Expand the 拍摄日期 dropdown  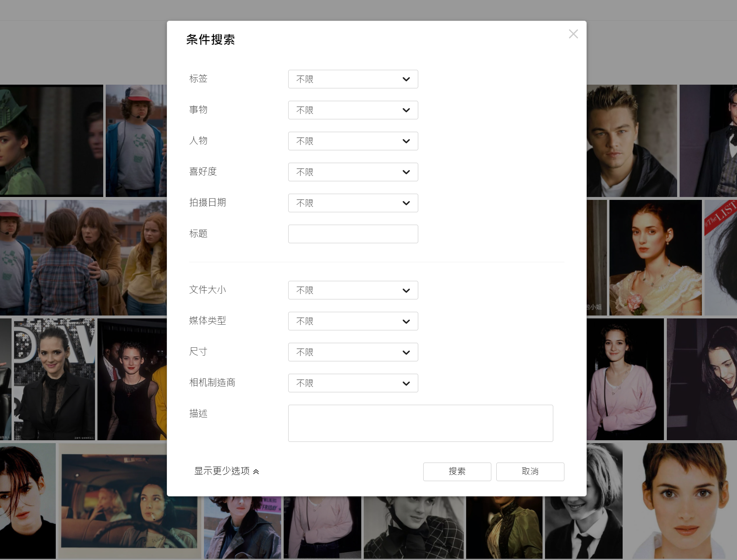point(353,203)
